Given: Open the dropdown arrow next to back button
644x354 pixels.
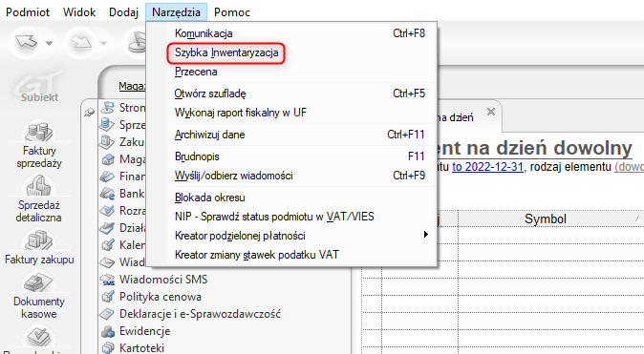Looking at the screenshot, I should click(50, 43).
